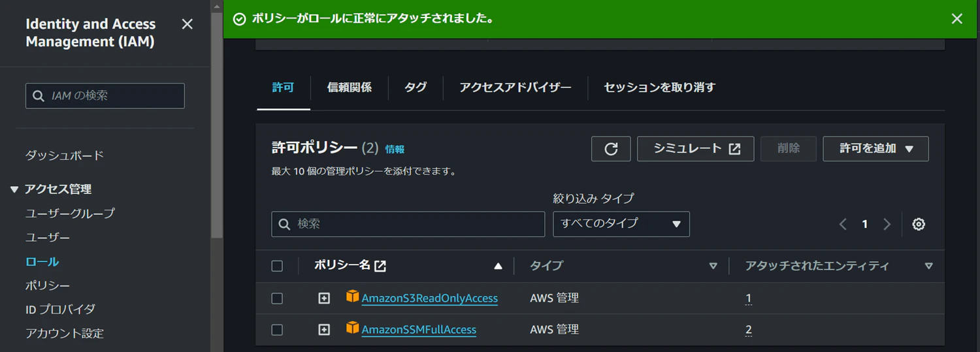Open ダッシュボード in the sidebar
The image size is (980, 352).
(65, 155)
